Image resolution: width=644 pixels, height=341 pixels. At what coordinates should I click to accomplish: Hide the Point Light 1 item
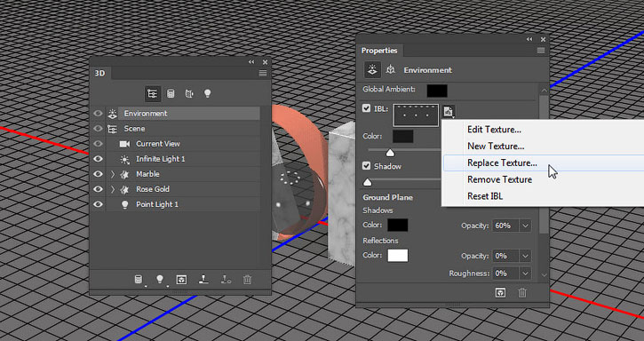pos(98,204)
